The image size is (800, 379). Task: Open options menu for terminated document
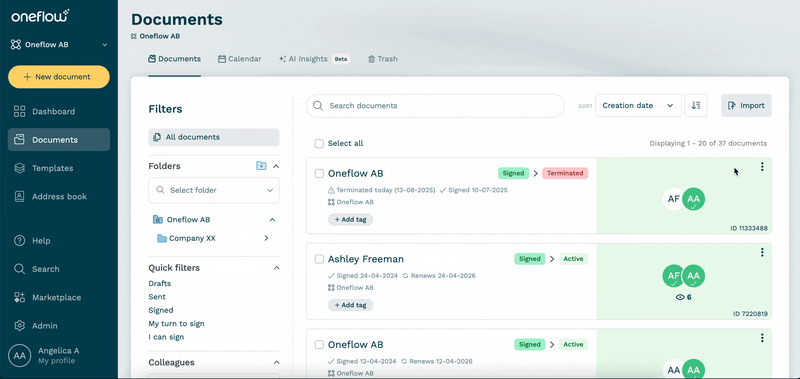[762, 166]
